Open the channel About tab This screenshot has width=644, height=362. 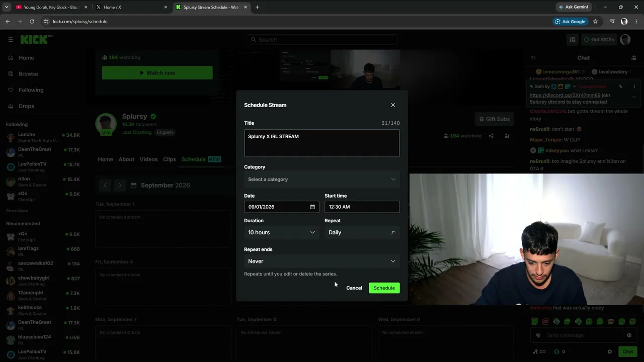[x=126, y=159]
